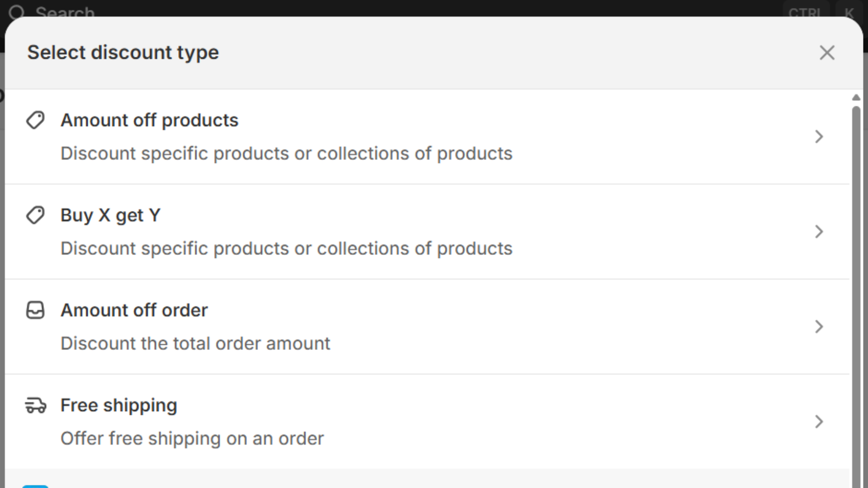The image size is (868, 488).
Task: Click the Free shipping row chevron
Action: coord(819,422)
